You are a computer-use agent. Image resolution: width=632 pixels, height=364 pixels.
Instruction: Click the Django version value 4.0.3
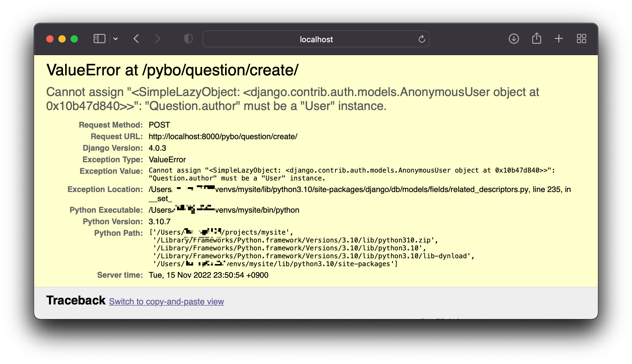pos(157,148)
